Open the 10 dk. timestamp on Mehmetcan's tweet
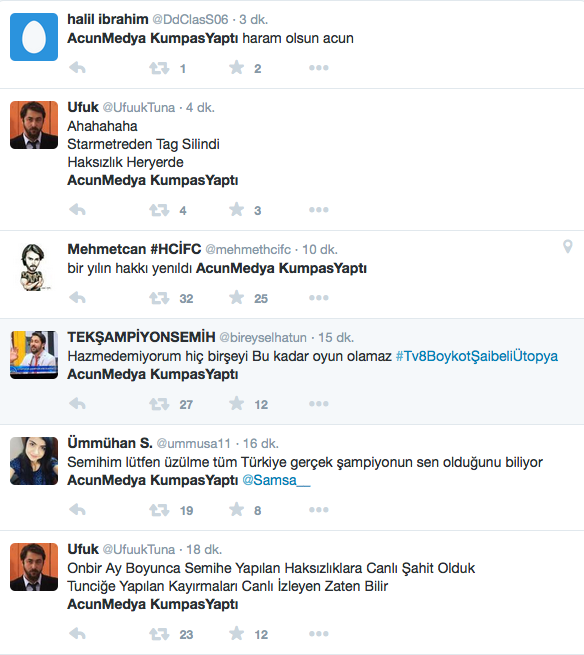The height and width of the screenshot is (655, 584). (x=320, y=249)
